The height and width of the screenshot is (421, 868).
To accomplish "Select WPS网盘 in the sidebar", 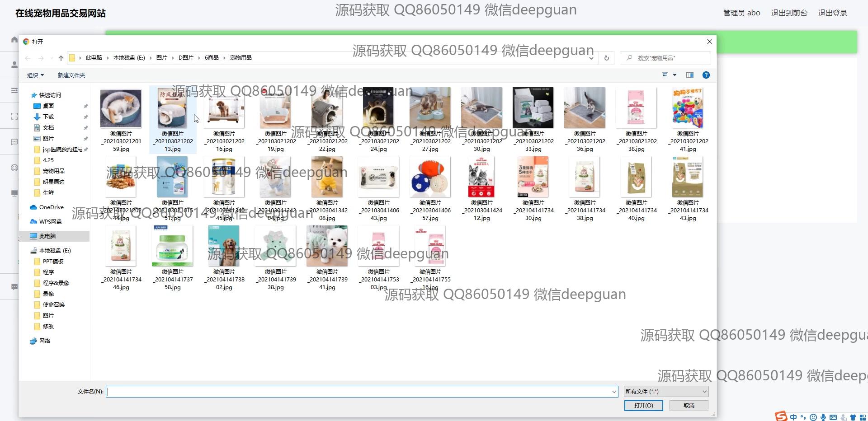I will click(x=50, y=222).
